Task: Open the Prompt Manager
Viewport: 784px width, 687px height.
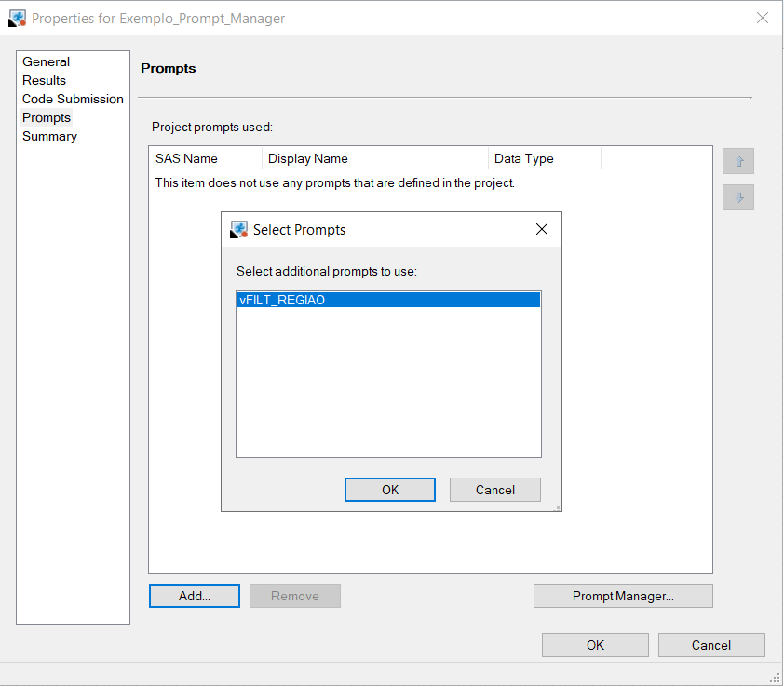Action: [622, 596]
